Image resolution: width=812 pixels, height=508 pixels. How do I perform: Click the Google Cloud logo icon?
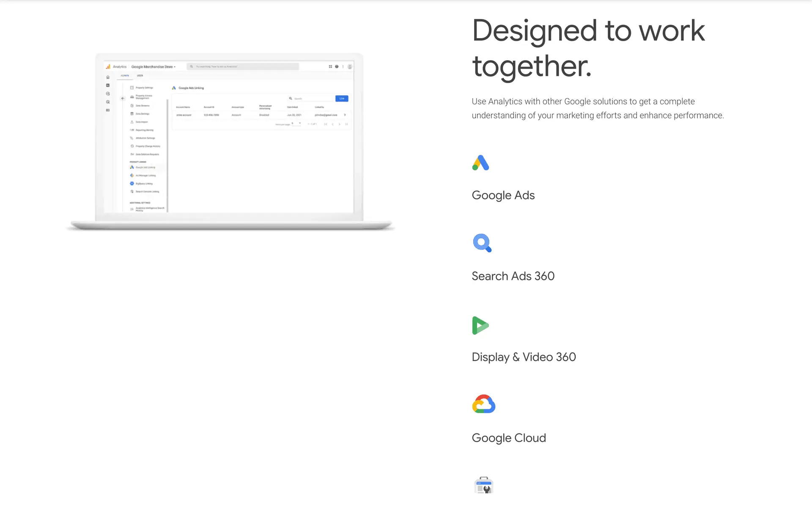[483, 404]
